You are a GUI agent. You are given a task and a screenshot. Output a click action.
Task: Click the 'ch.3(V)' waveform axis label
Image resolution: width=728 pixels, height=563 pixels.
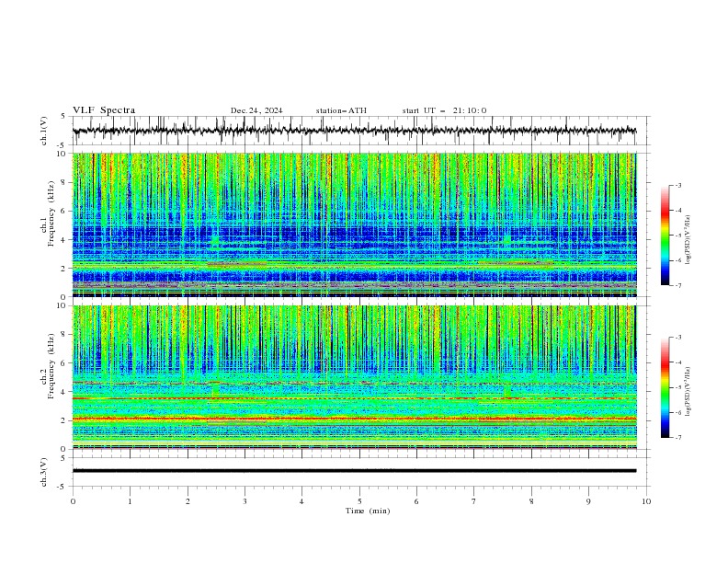[44, 472]
